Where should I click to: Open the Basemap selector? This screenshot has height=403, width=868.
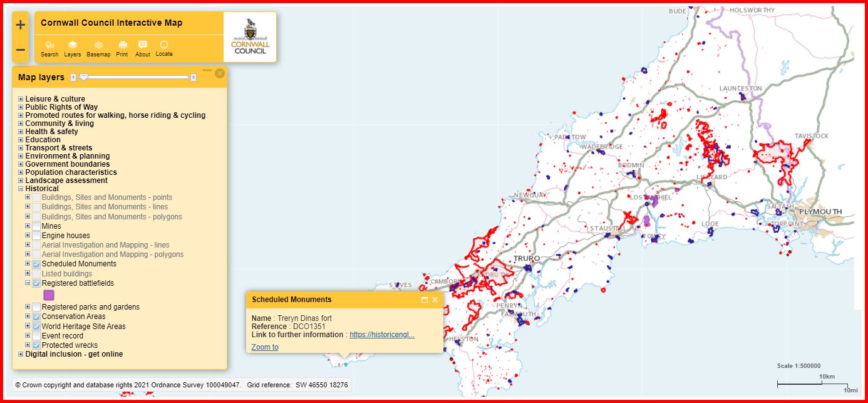(x=98, y=46)
